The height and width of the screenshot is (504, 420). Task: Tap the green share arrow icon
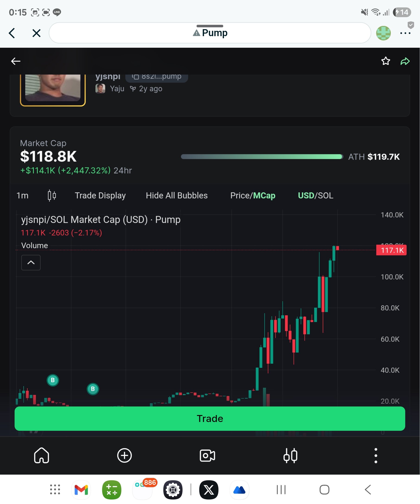click(x=405, y=61)
